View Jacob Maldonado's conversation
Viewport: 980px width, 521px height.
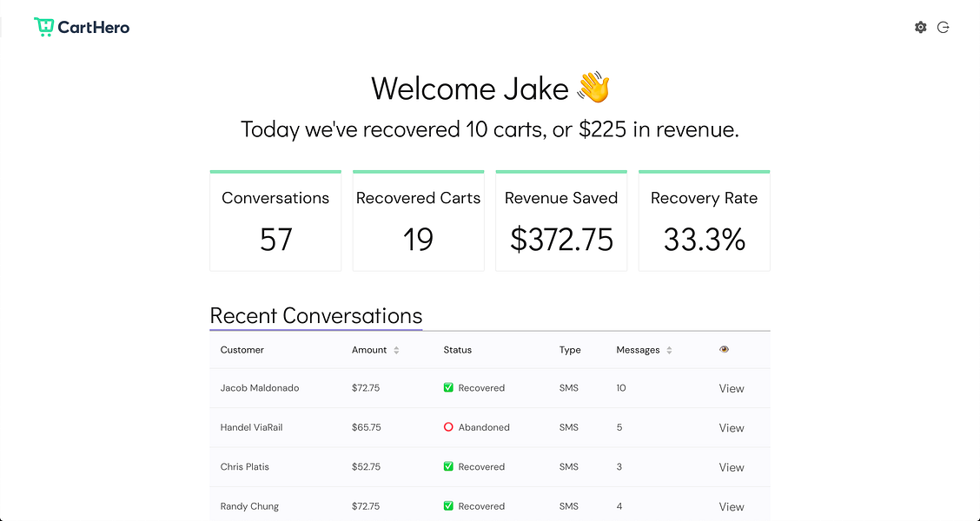pos(732,388)
